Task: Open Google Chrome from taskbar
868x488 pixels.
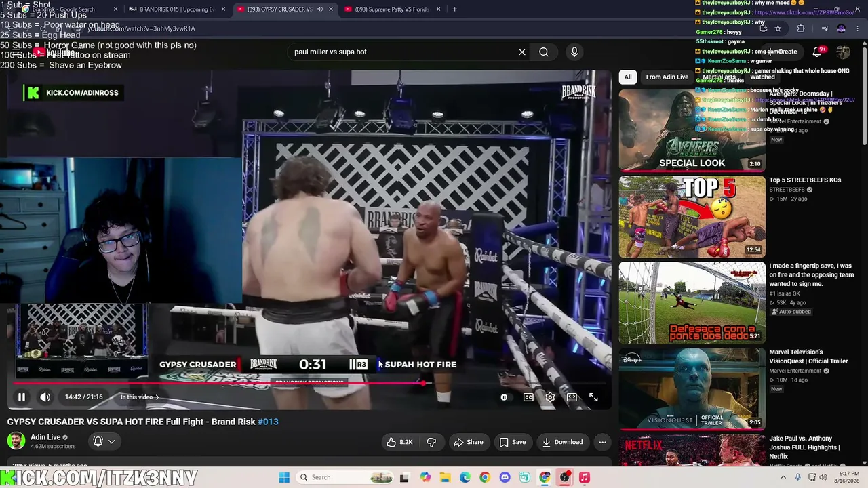Action: [485, 477]
